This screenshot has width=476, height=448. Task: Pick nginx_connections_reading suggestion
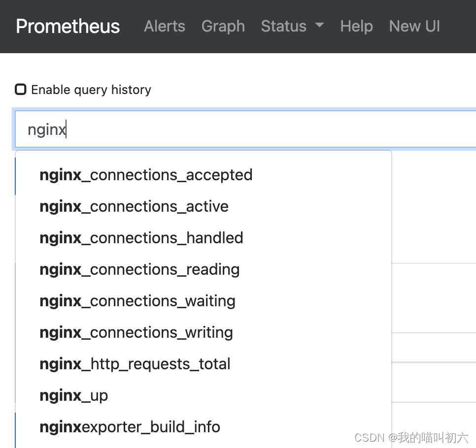pyautogui.click(x=139, y=269)
